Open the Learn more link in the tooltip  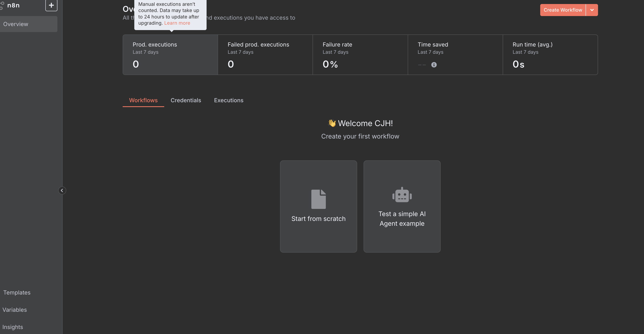177,23
